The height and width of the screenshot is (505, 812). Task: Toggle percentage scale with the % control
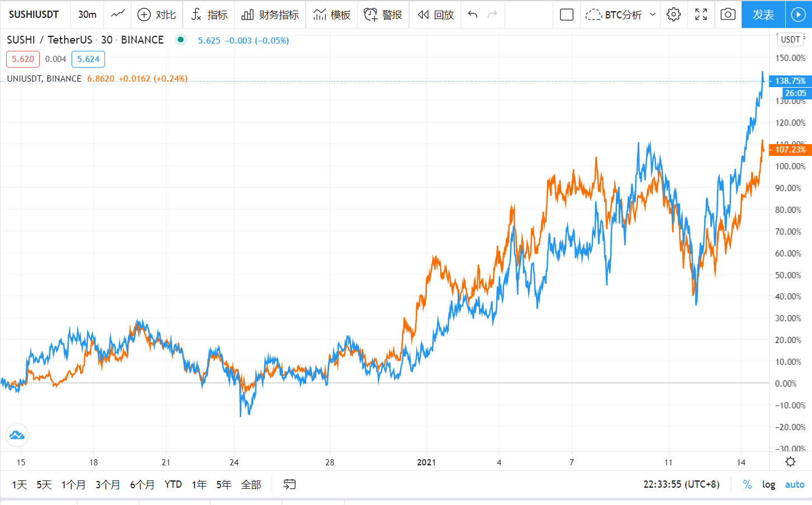(747, 484)
